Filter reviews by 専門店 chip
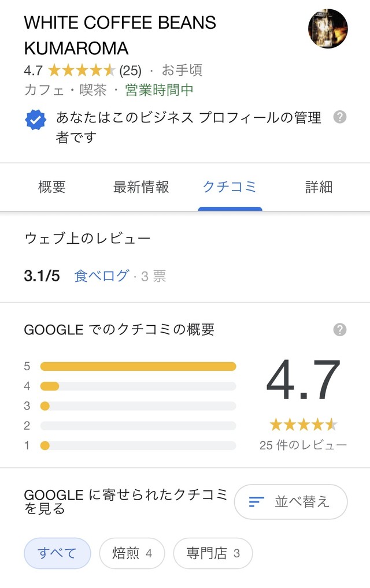370x588 pixels. point(213,553)
